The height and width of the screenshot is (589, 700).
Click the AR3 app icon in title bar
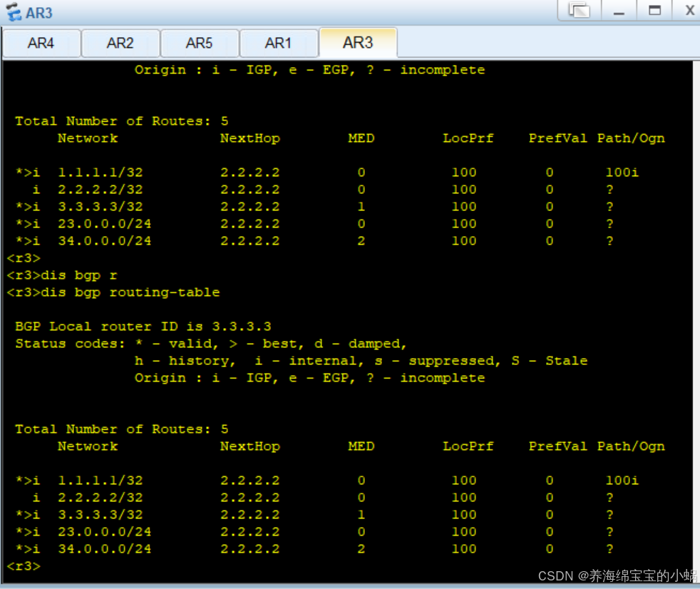click(x=14, y=12)
